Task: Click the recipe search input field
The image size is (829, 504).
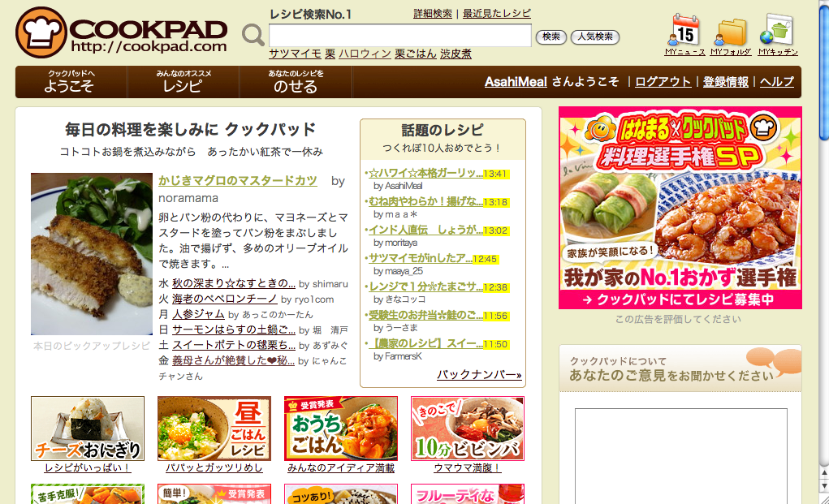Action: (x=400, y=36)
